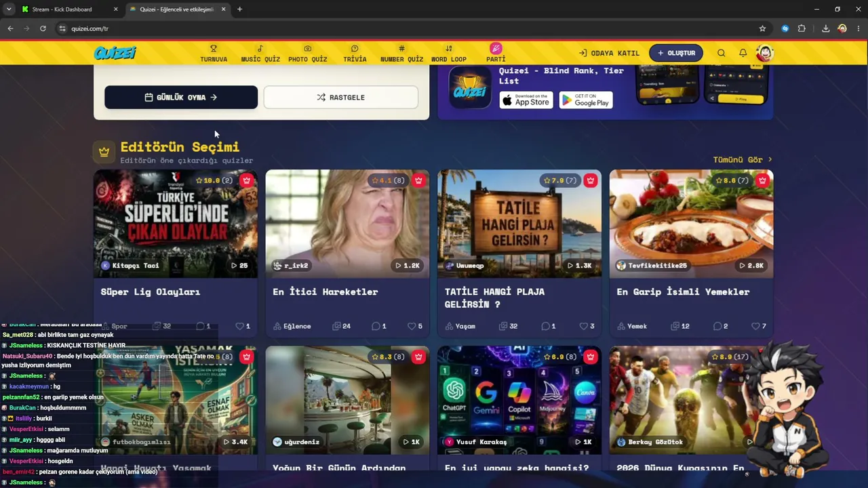Open the Tatile Hangi Plaja Gelirsin thumbnail

click(519, 224)
